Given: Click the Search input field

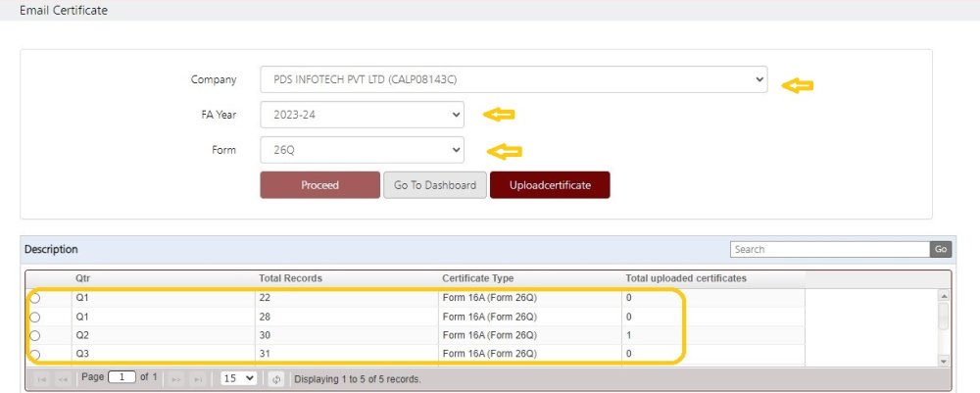Looking at the screenshot, I should coord(830,249).
